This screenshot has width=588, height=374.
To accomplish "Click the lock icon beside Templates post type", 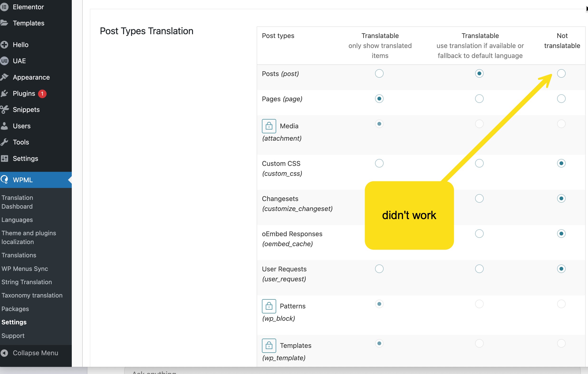I will click(x=269, y=345).
